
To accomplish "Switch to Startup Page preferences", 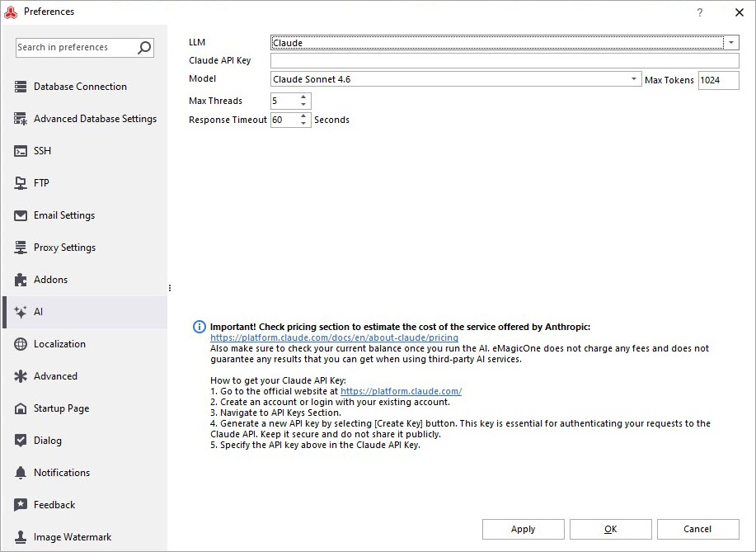I will 61,408.
